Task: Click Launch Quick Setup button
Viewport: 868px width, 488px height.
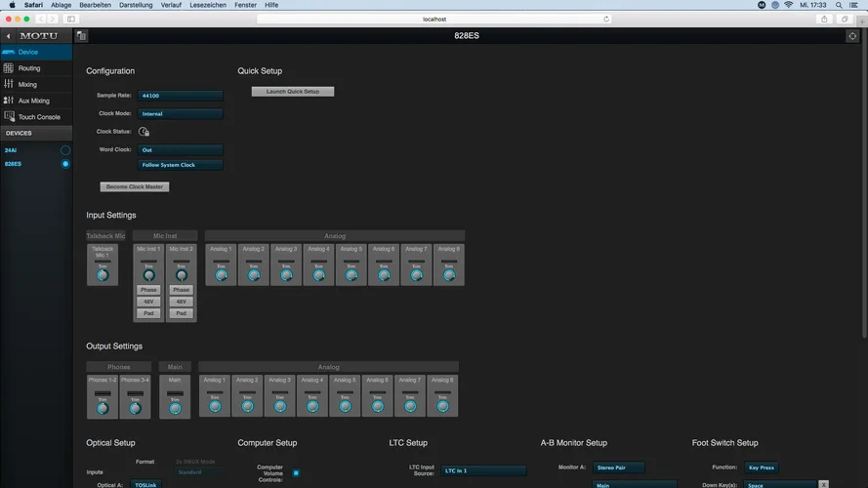Action: point(293,92)
